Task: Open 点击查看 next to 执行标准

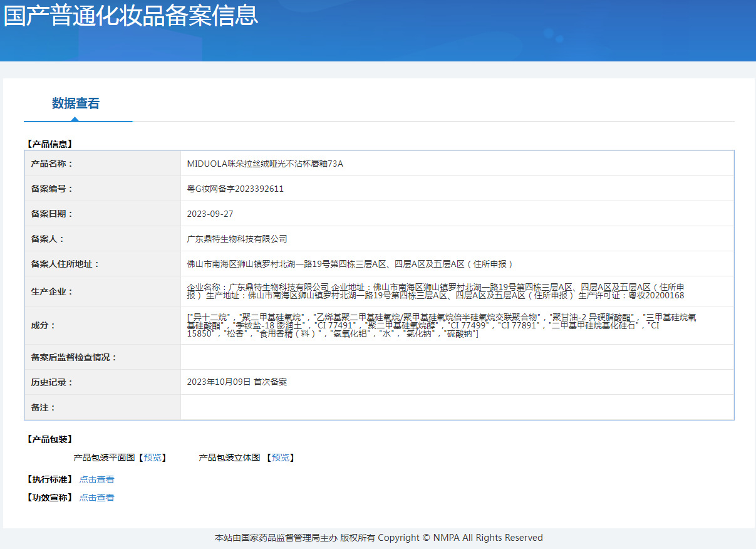Action: [x=97, y=479]
